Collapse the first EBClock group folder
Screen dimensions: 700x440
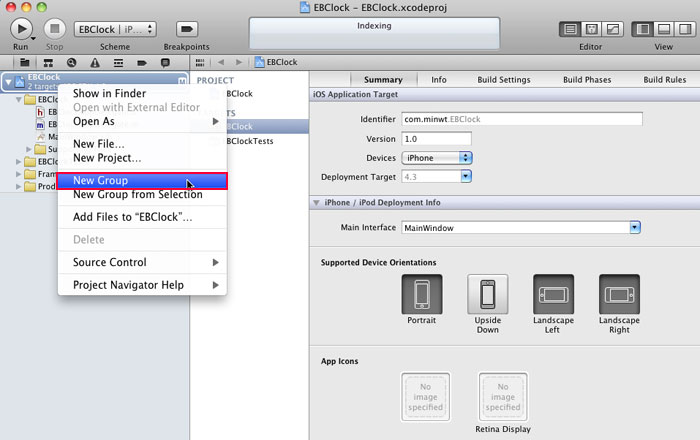pos(19,100)
